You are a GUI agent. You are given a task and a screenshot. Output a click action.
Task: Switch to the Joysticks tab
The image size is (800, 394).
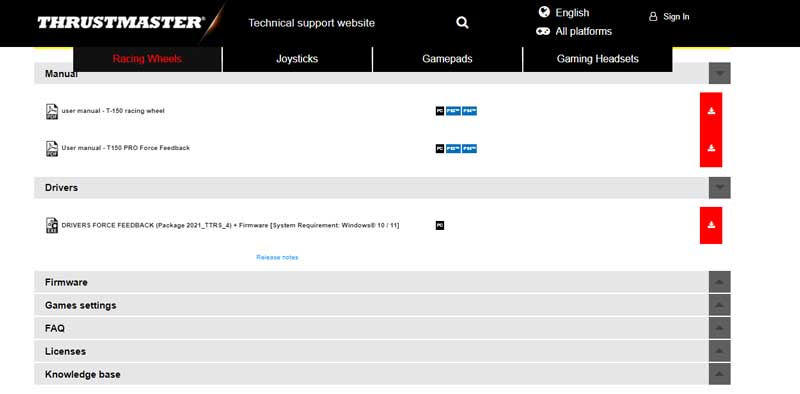point(297,59)
